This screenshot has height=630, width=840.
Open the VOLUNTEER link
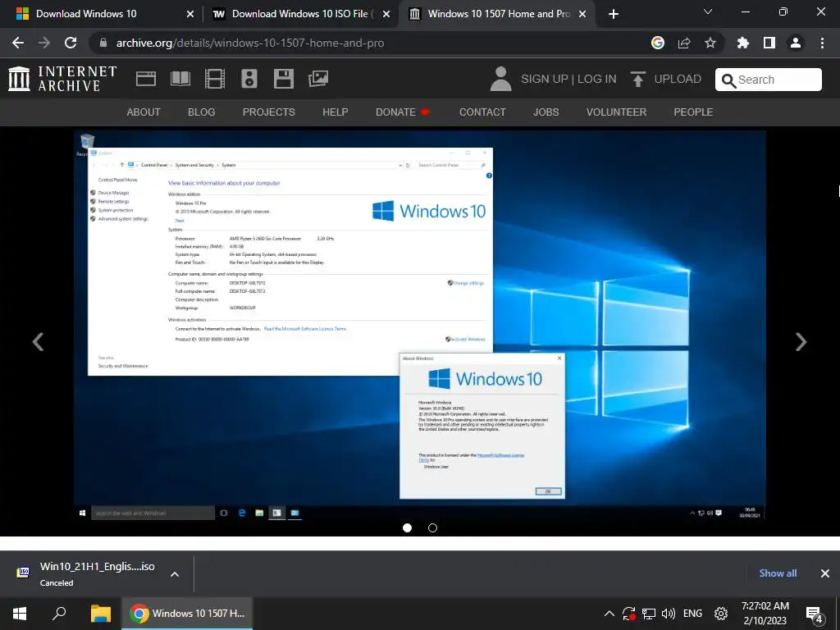click(x=617, y=112)
